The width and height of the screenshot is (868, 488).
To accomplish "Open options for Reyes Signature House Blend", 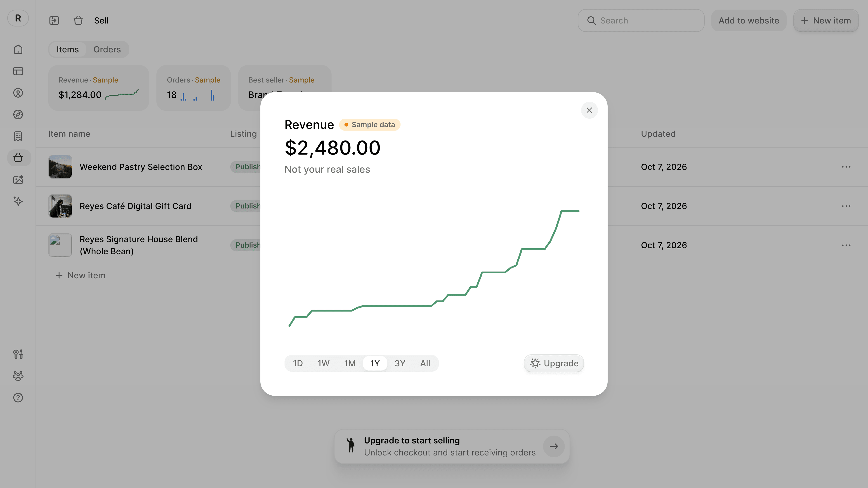I will (x=846, y=245).
